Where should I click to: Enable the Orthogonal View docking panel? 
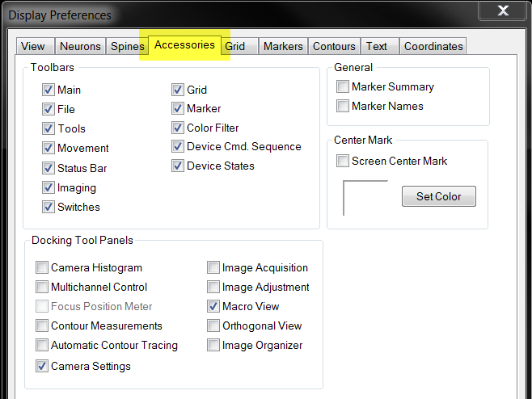click(213, 325)
